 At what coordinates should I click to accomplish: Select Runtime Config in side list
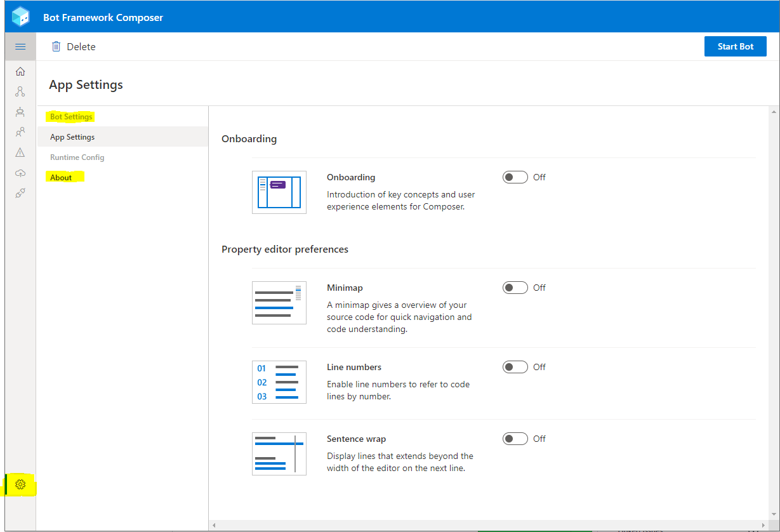click(77, 157)
